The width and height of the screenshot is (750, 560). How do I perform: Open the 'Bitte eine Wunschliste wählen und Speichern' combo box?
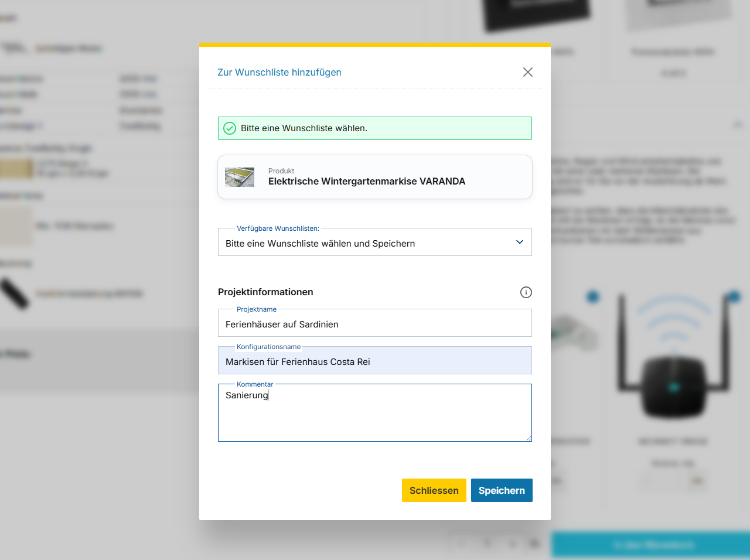point(375,242)
